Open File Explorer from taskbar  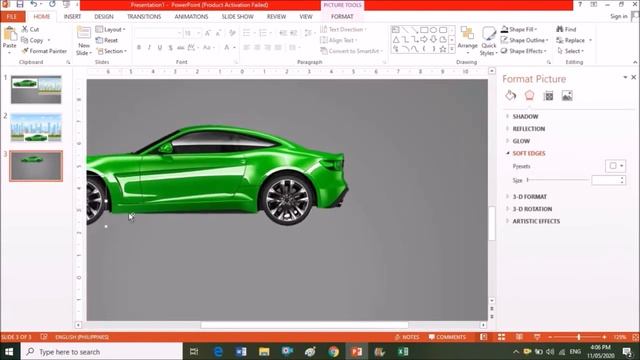(264, 351)
